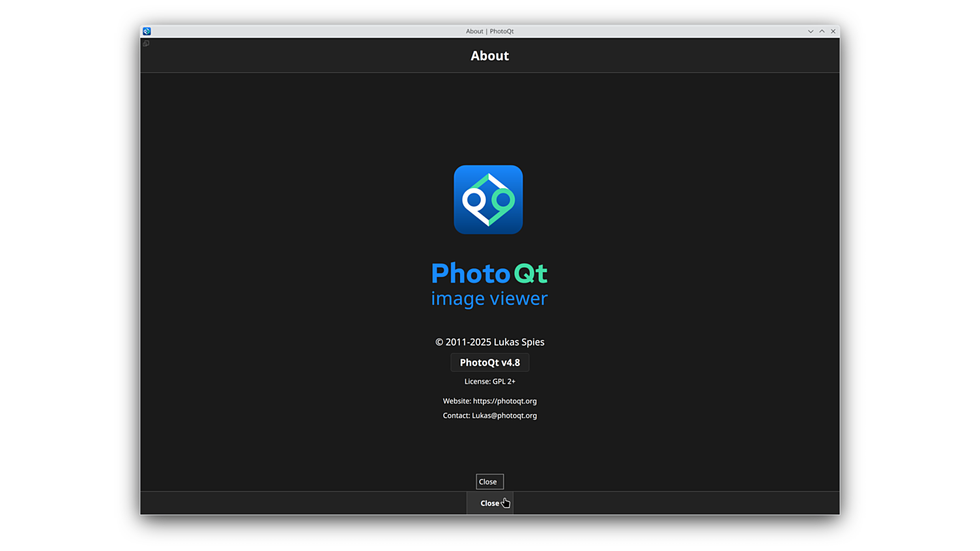Click the "About" heading at the top
The height and width of the screenshot is (551, 980).
click(x=489, y=56)
